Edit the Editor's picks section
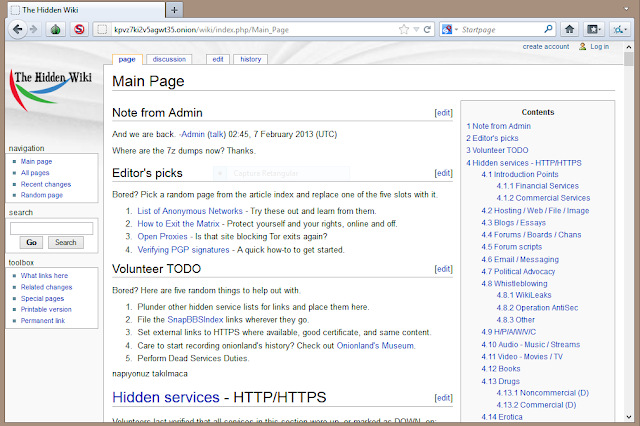 coord(444,173)
